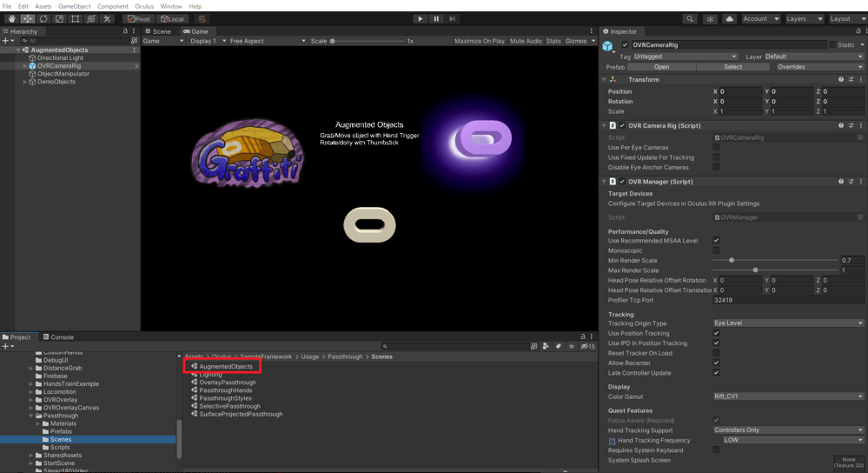868x473 pixels.
Task: Open the AugmentedObjects scene options menu
Action: click(x=134, y=50)
